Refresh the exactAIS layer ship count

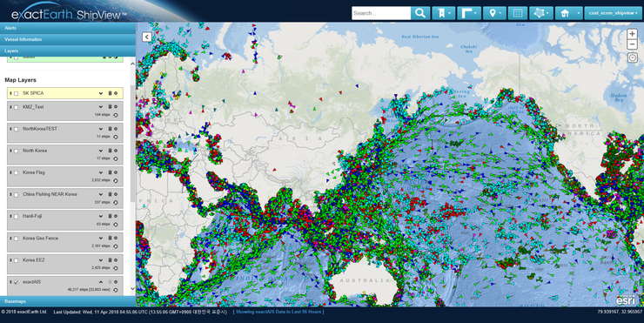pyautogui.click(x=116, y=290)
